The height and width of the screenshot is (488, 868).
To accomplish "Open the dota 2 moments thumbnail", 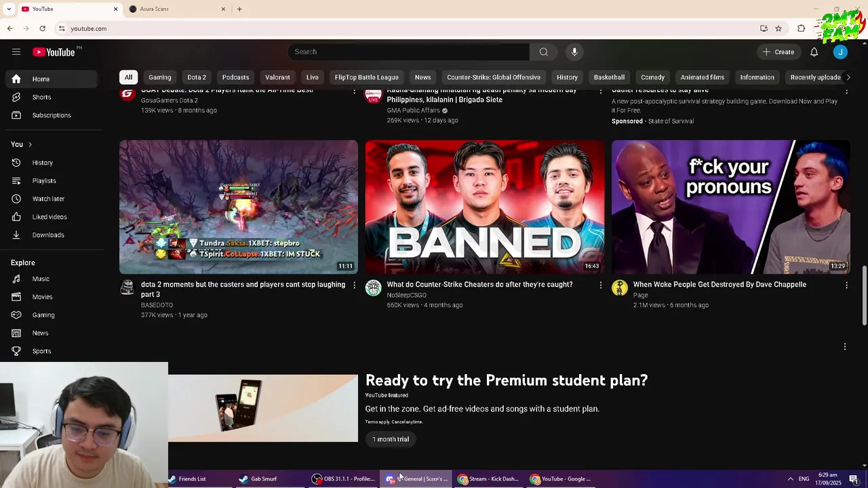I will tap(239, 207).
